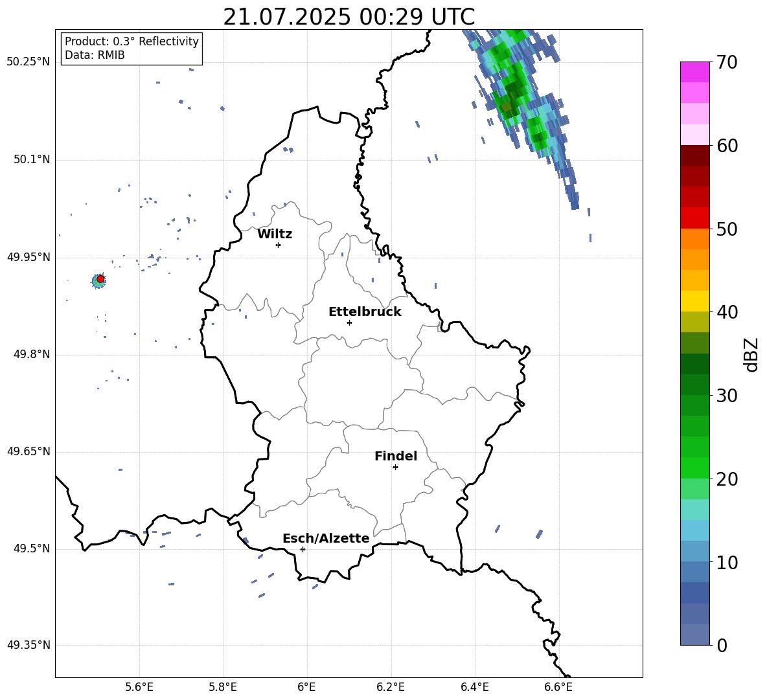Click the 5.8°E longitude label

tap(223, 687)
